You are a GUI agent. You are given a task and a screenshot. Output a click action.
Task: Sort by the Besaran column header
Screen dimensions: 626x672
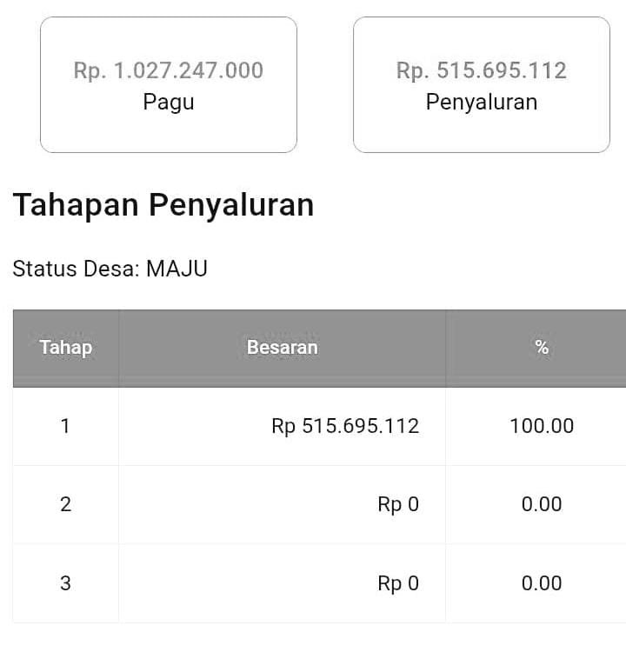(282, 348)
